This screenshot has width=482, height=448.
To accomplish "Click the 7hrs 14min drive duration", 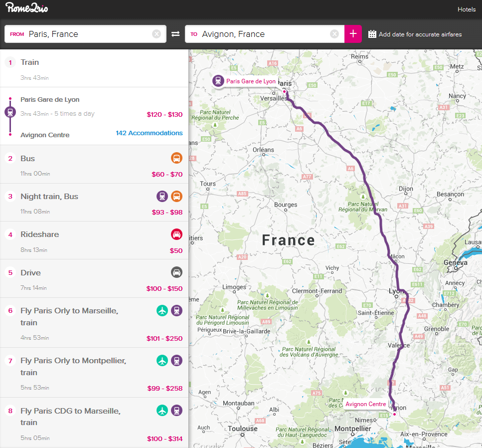I will tap(33, 288).
